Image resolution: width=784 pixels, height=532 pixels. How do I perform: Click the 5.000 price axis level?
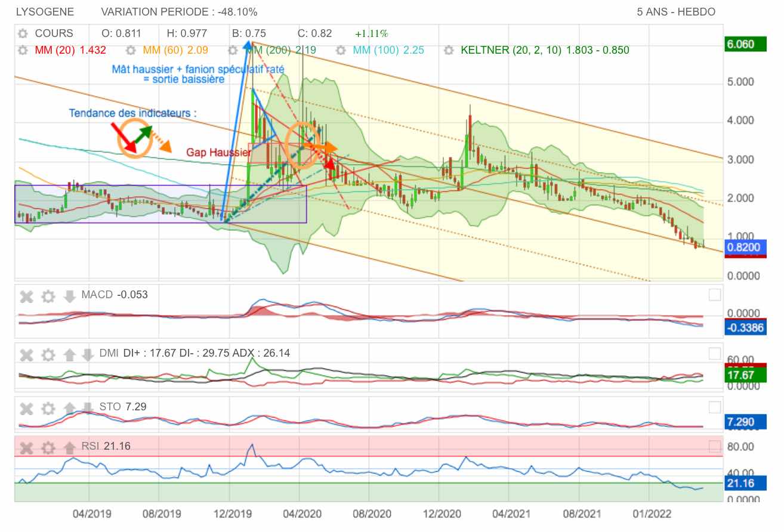click(741, 82)
